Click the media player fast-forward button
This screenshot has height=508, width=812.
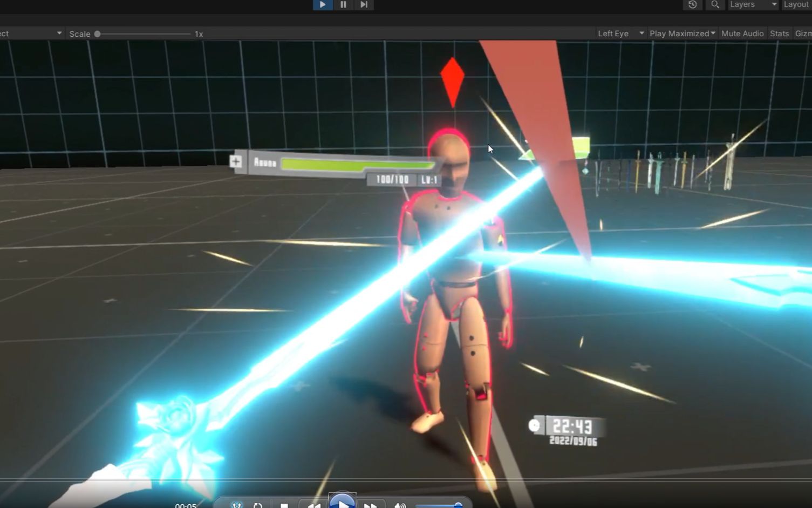[371, 505]
